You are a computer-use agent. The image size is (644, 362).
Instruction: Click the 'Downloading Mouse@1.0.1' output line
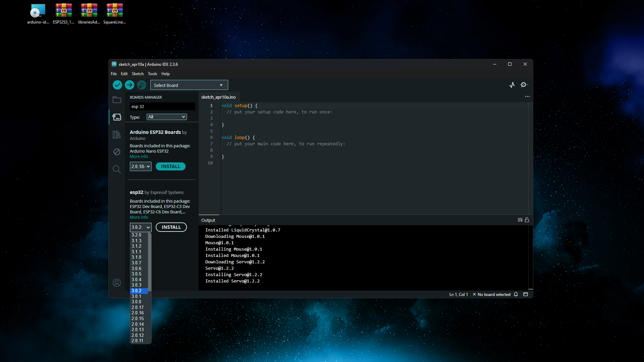tap(235, 237)
